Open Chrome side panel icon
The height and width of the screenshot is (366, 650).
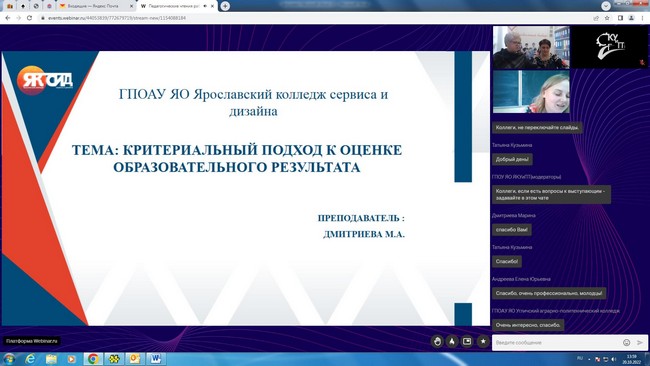[621, 18]
